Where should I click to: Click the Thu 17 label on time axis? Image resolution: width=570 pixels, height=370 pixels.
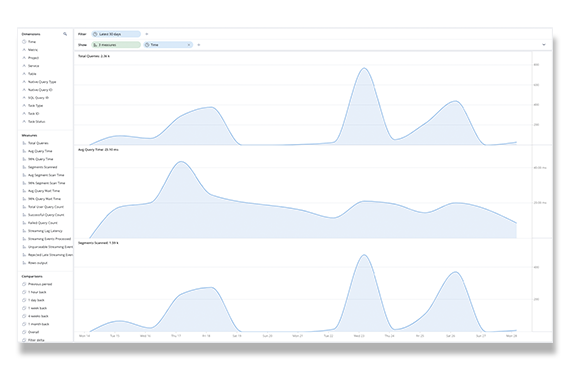176,336
